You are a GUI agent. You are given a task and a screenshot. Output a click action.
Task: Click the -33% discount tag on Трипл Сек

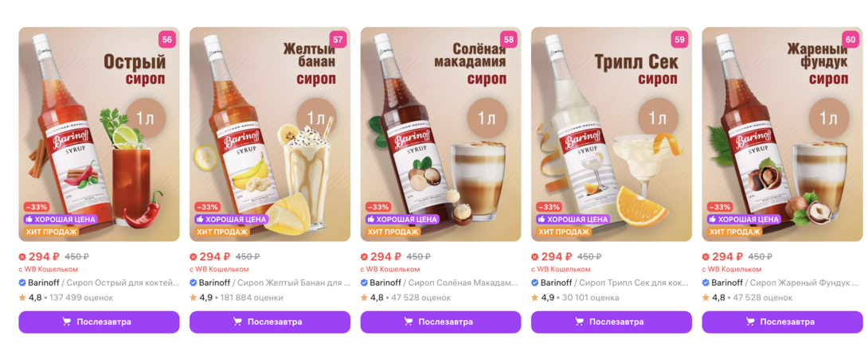pos(549,207)
